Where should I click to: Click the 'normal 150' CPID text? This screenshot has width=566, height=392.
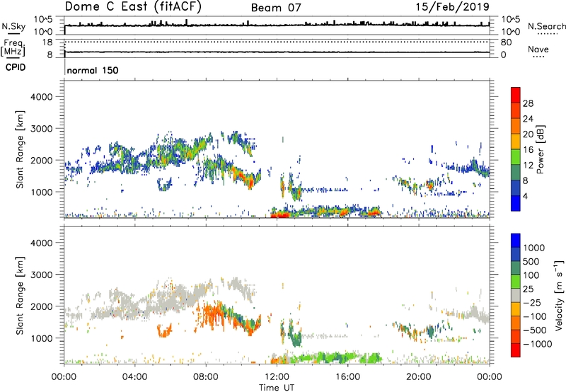pyautogui.click(x=93, y=70)
